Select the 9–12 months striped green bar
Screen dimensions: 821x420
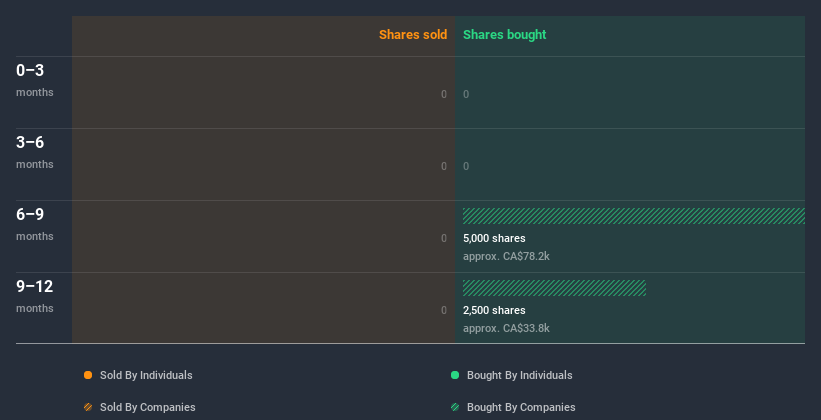[x=554, y=288]
